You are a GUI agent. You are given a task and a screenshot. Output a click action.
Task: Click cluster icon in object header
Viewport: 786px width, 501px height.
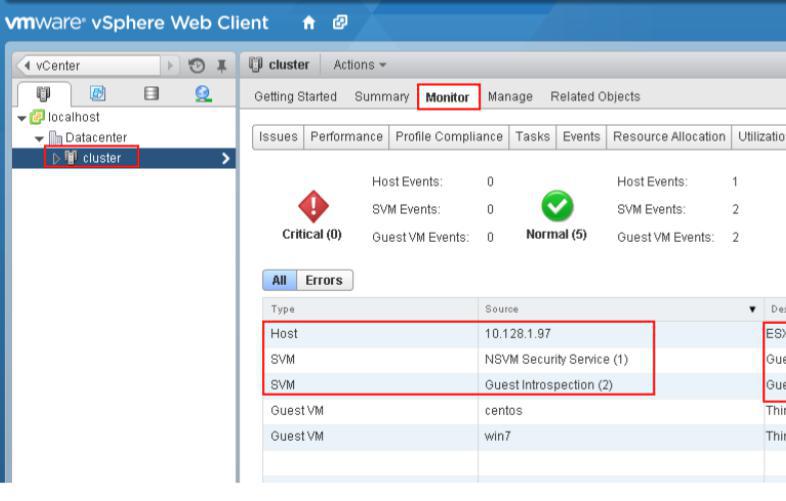256,65
